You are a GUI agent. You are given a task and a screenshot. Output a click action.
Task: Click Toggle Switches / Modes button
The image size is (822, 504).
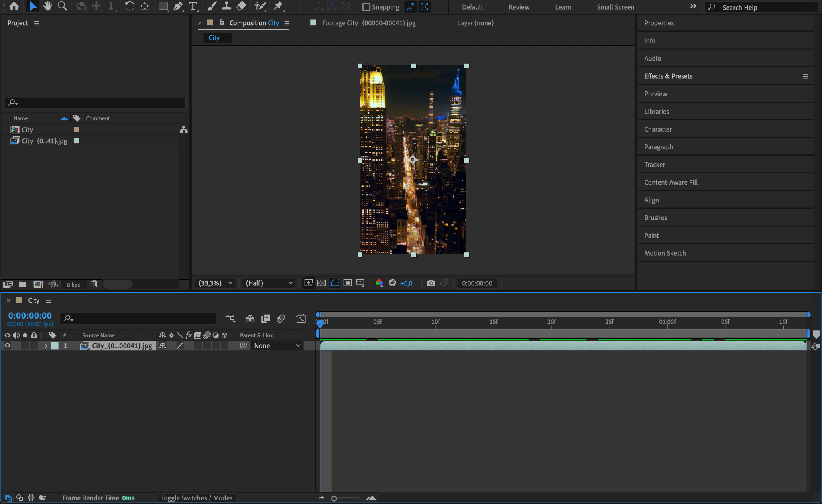pos(196,498)
